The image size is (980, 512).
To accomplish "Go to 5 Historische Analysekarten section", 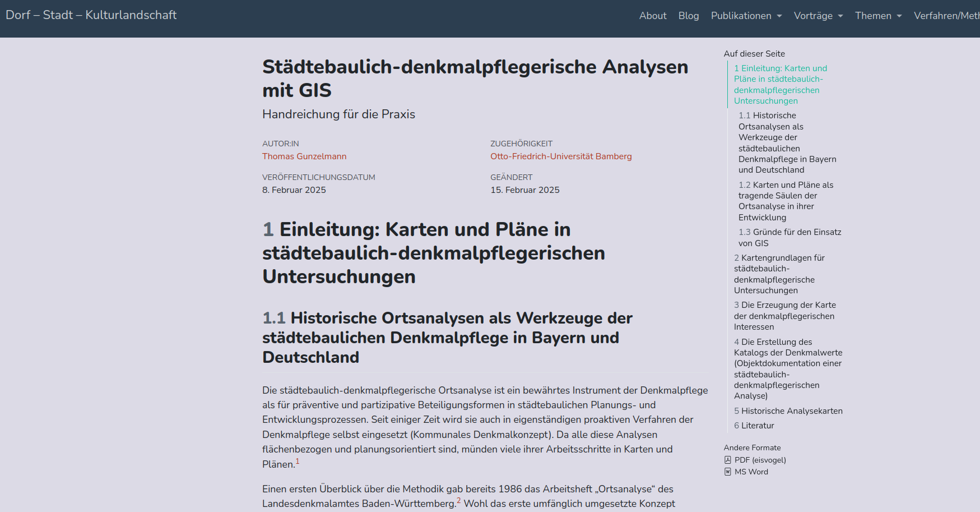I will pos(788,410).
